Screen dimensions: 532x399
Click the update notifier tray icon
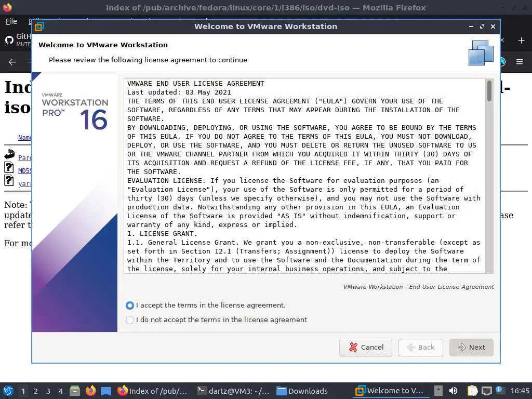(x=500, y=390)
